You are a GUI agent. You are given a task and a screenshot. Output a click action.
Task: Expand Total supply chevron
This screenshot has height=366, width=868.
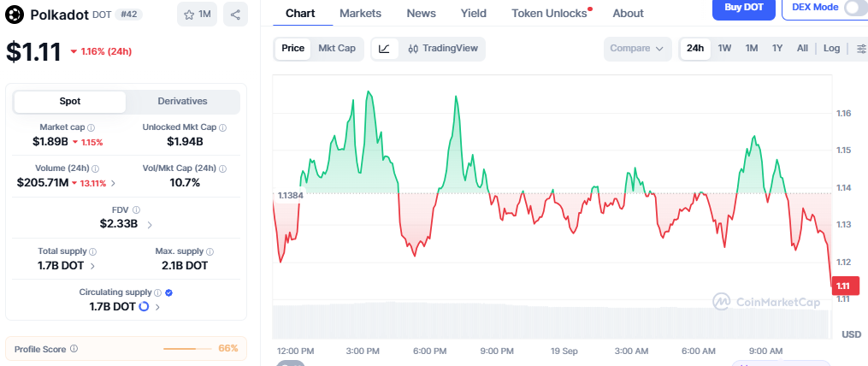[92, 266]
